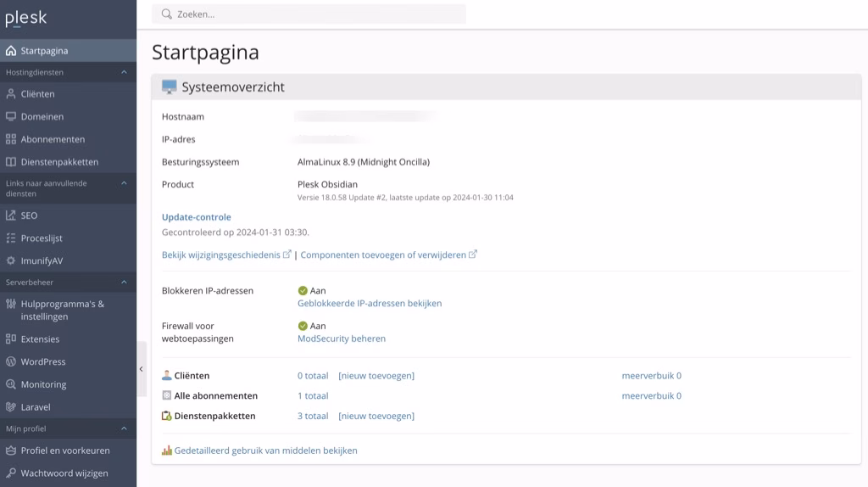The image size is (868, 487).
Task: Open Abonnementen page
Action: pyautogui.click(x=68, y=139)
